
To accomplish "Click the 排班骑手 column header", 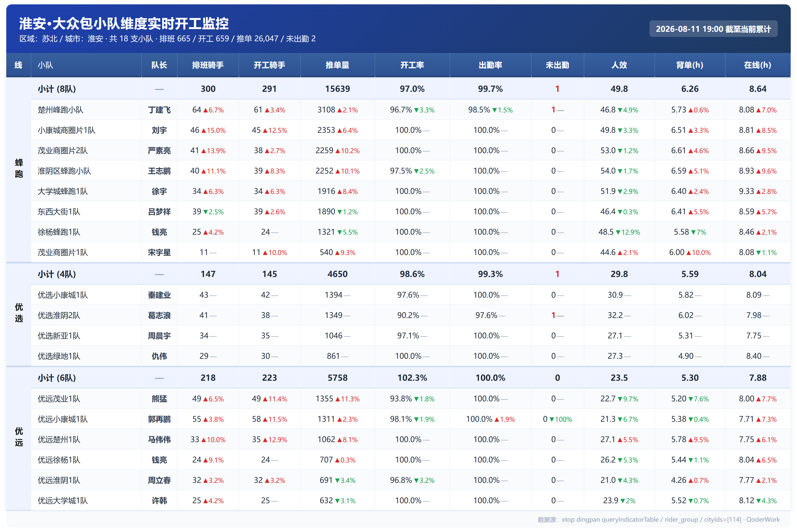I will [x=208, y=65].
